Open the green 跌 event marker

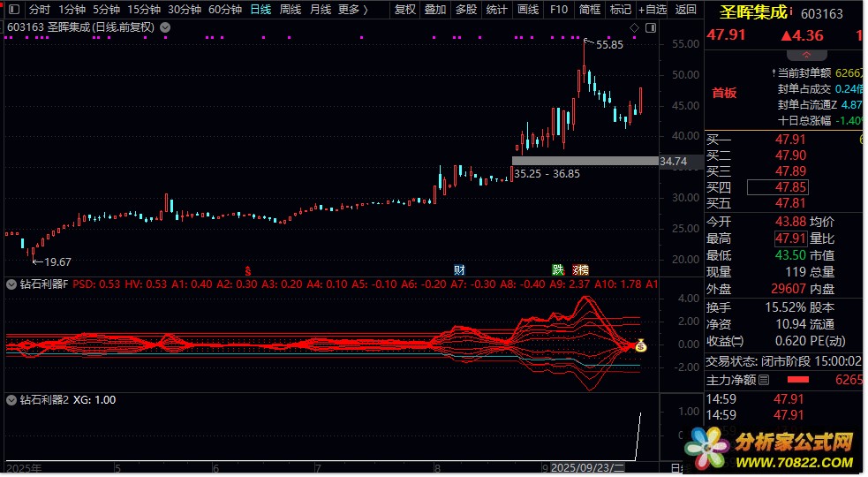click(x=557, y=269)
